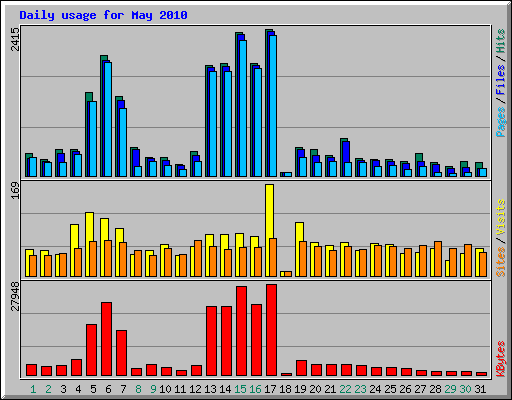512x400 pixels.
Task: Click the red KBytes bar for day 6
Action: 106,339
